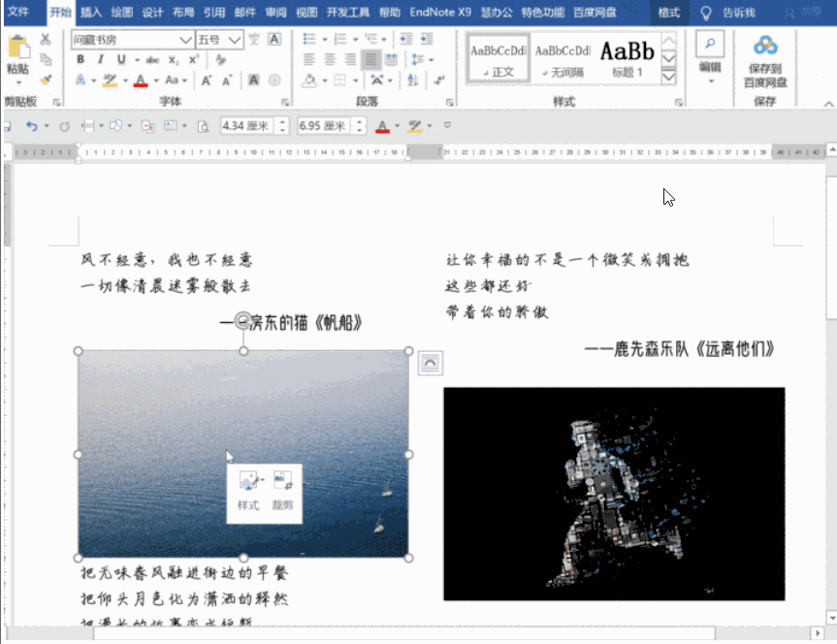This screenshot has width=837, height=644.
Task: Center text in paragraph group
Action: (x=330, y=59)
